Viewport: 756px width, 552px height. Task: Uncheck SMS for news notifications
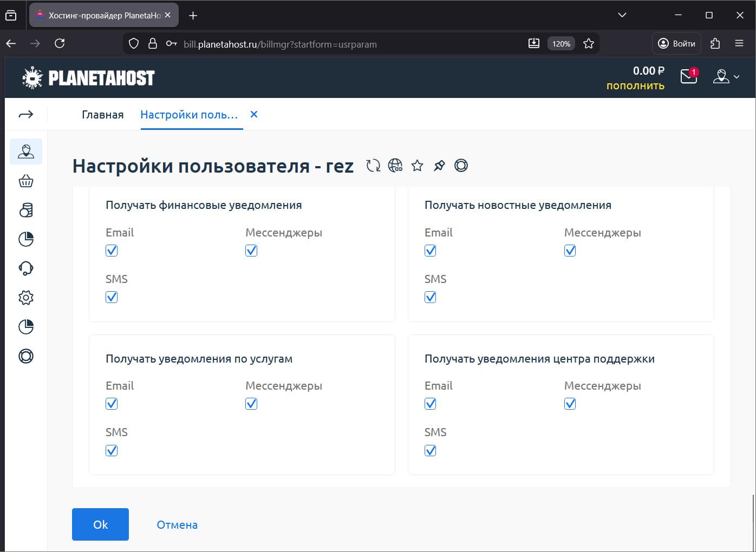431,297
